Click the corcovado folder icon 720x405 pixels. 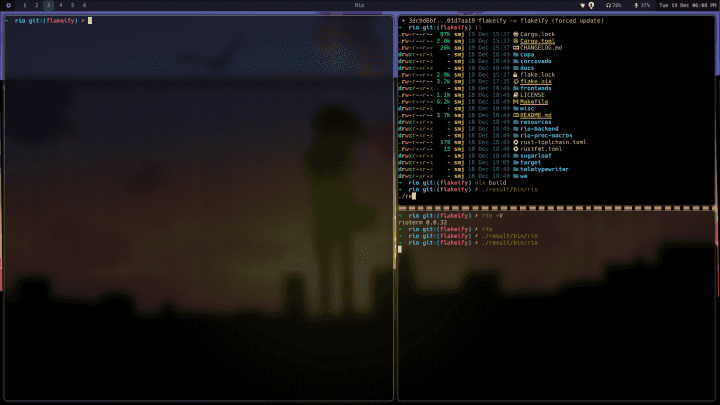click(516, 61)
